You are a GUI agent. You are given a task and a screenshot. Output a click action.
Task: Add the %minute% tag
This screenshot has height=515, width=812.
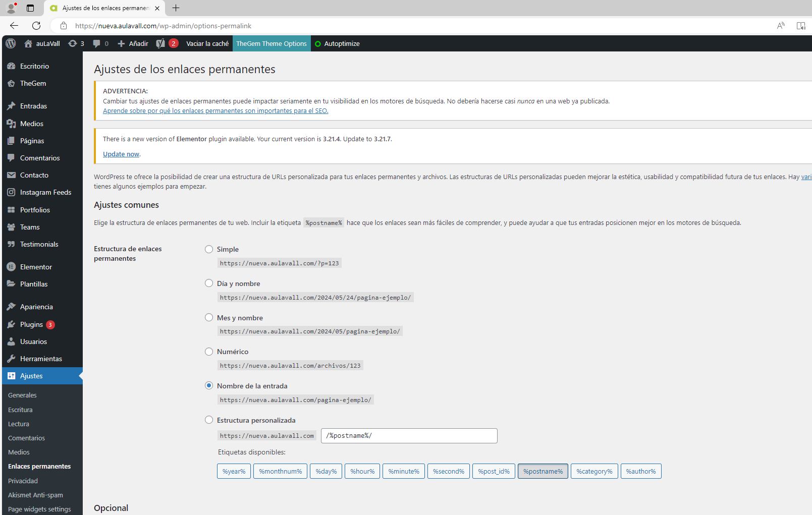click(x=404, y=471)
